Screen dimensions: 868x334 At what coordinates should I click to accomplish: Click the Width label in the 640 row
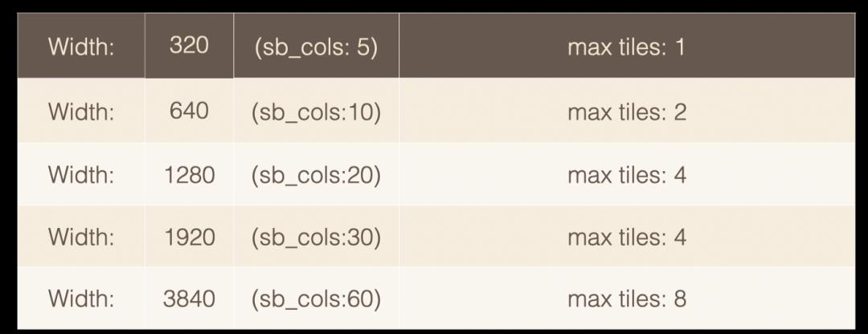[81, 112]
